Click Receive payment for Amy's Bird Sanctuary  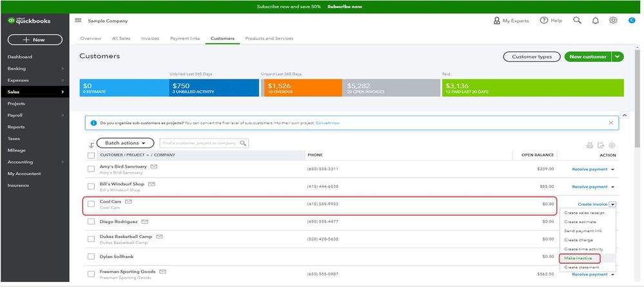pos(590,170)
